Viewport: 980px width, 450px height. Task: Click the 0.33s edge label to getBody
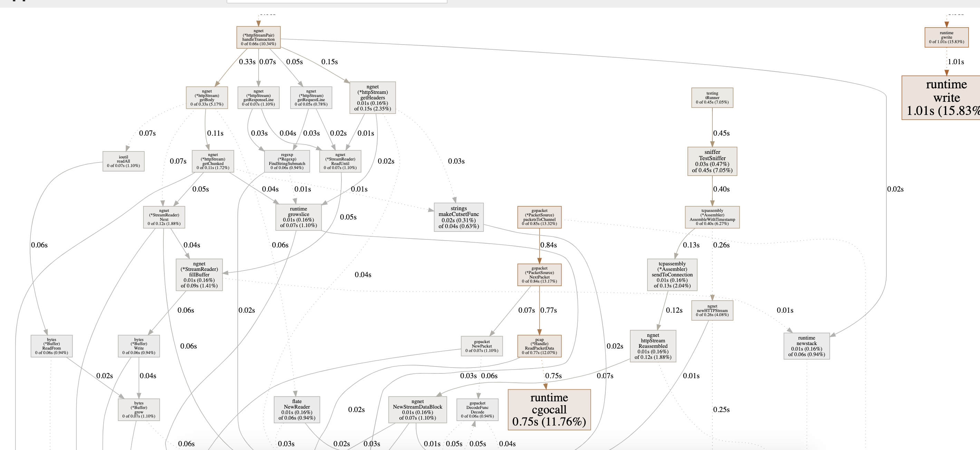pyautogui.click(x=247, y=61)
